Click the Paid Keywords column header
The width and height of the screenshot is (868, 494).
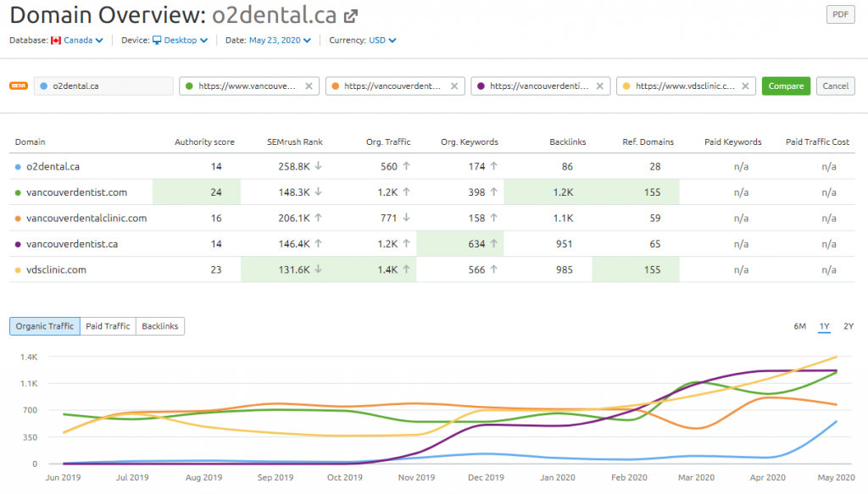[733, 142]
